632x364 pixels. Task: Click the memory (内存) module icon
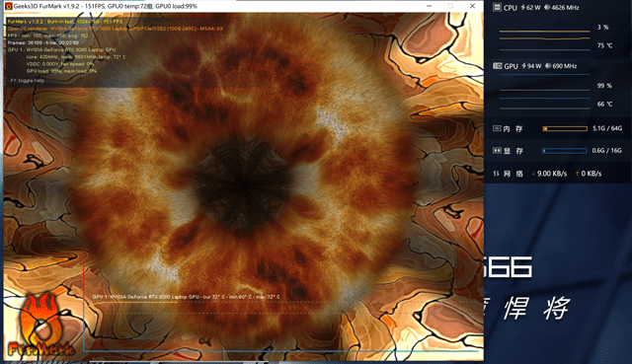point(497,128)
